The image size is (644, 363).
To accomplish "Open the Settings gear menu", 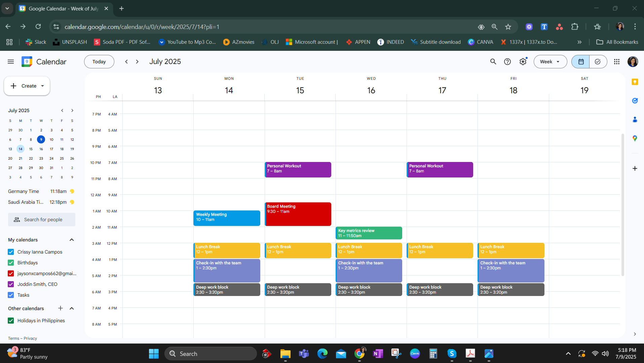I will [x=523, y=62].
